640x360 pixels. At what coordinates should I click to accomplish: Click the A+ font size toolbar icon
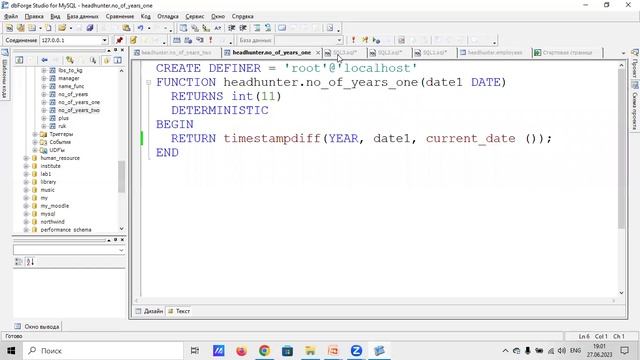pos(218,28)
